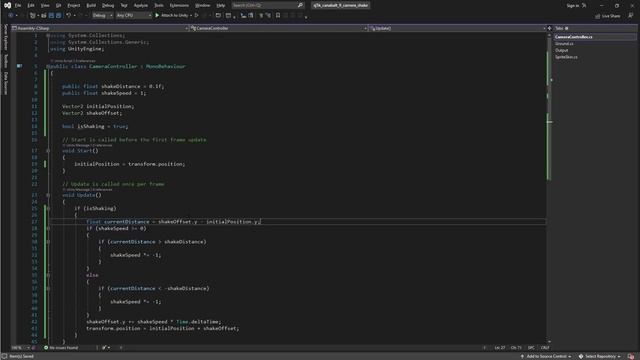
Task: Click the search box in title bar
Action: click(x=267, y=5)
